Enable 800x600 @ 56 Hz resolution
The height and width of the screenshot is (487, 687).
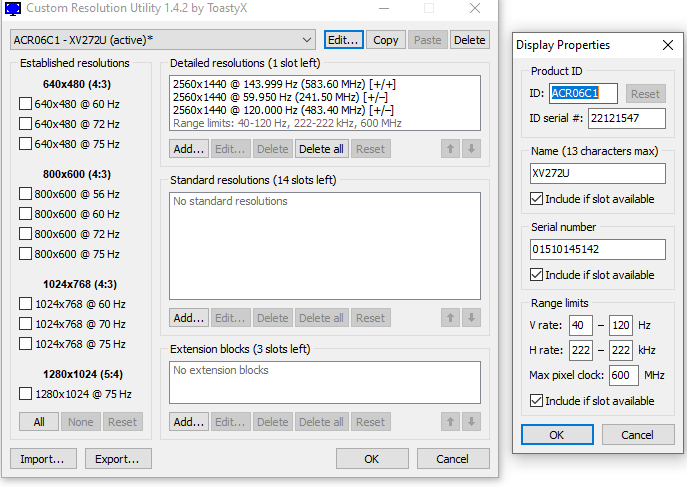(25, 194)
